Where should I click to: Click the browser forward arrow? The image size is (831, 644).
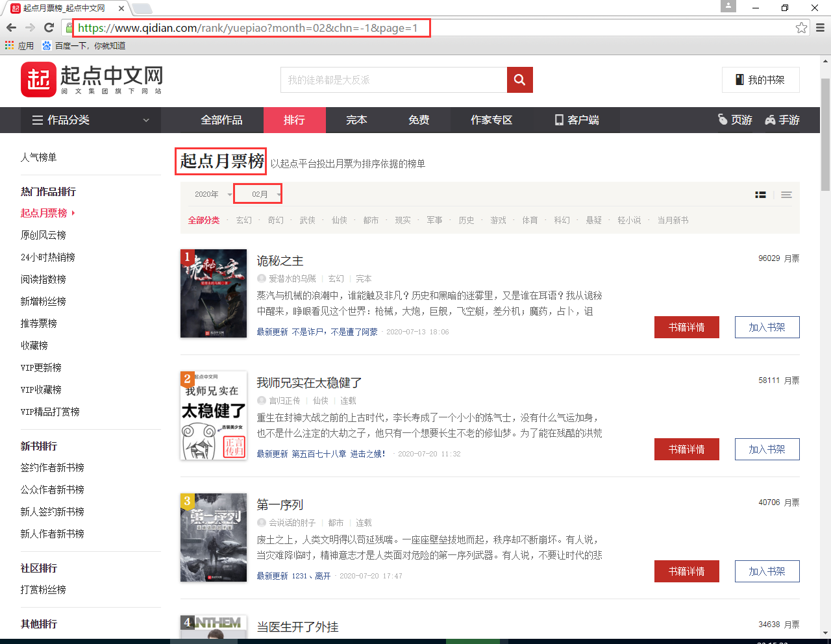[x=30, y=28]
